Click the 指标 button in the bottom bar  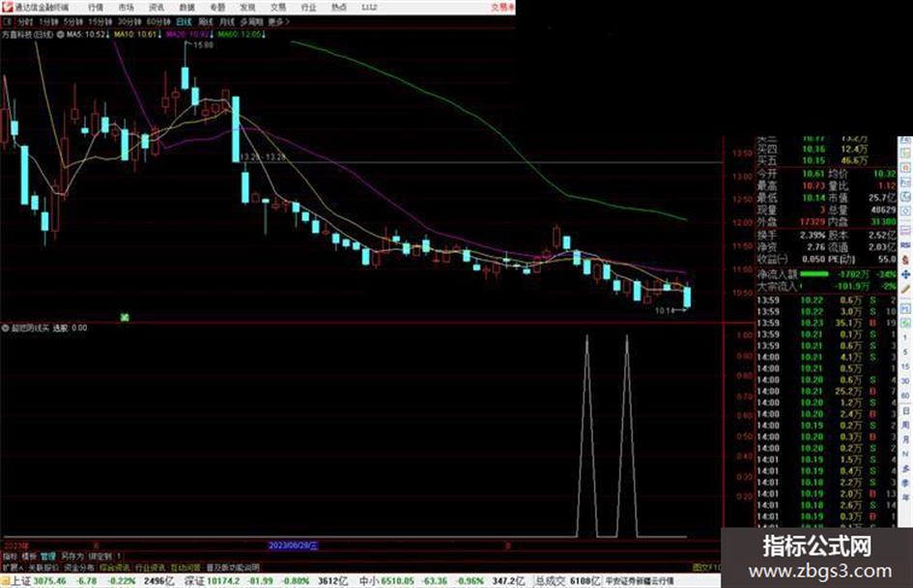(x=10, y=556)
